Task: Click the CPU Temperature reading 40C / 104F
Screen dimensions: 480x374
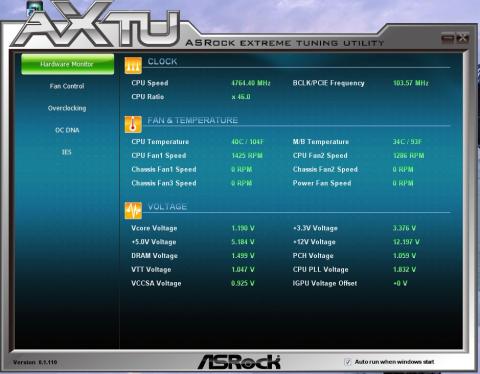Action: pos(247,142)
